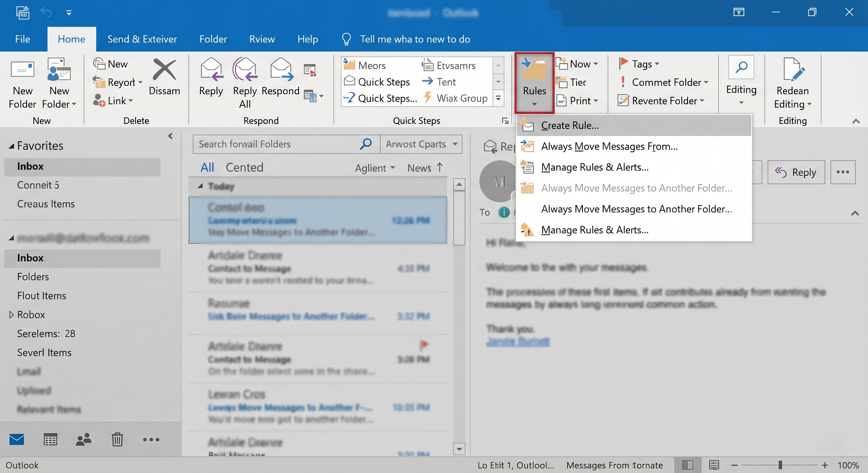
Task: Click the Editing search magnifier icon
Action: (x=741, y=68)
